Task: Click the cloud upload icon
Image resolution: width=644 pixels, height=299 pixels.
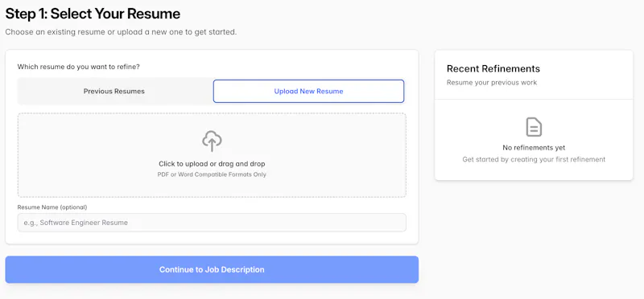Action: pos(212,141)
